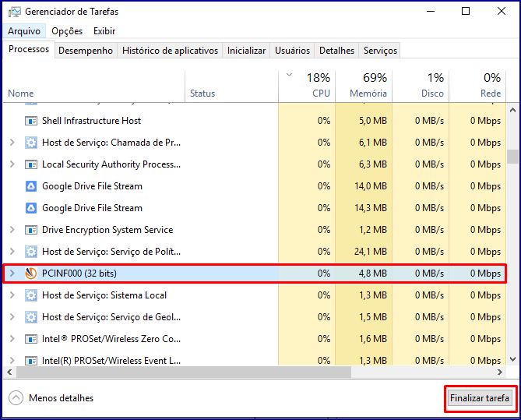Sort by the Status column header
This screenshot has height=420, width=521.
point(231,86)
